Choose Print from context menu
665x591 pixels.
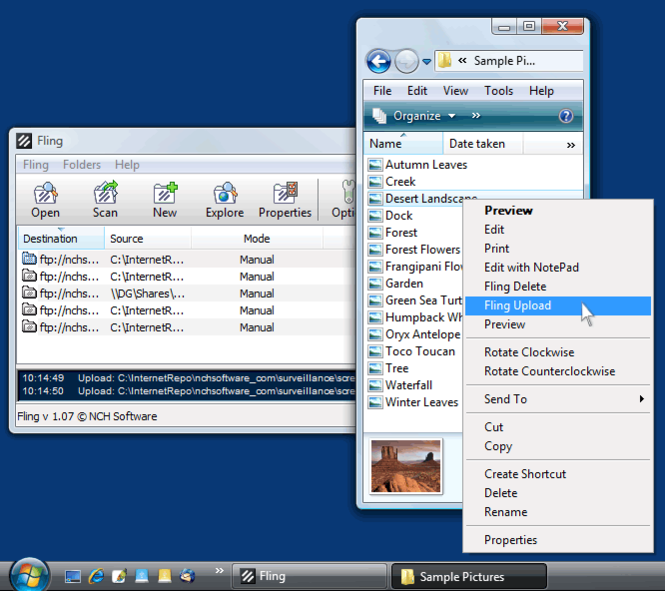tap(558, 248)
